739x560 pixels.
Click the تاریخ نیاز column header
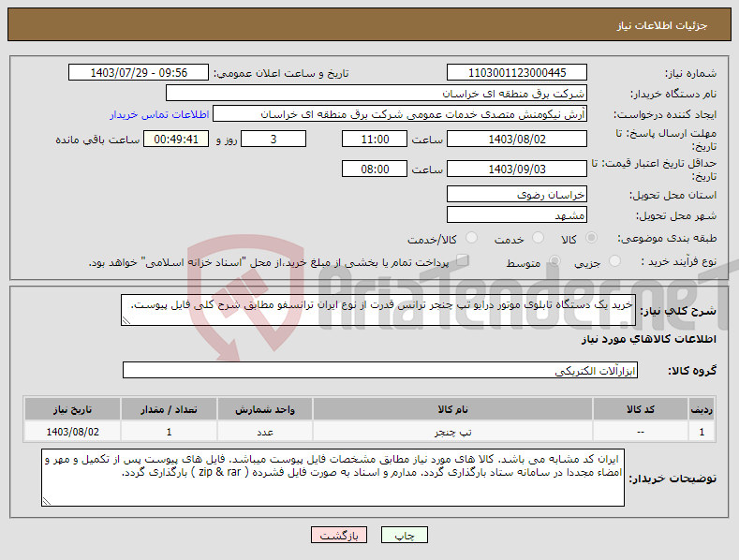coord(72,409)
